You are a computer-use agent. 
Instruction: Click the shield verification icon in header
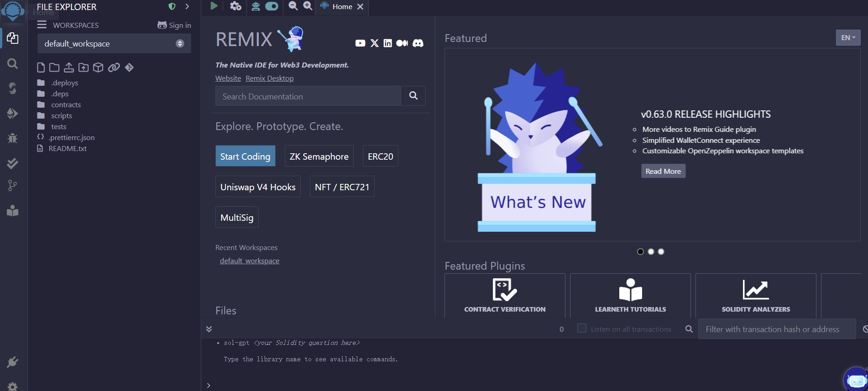pyautogui.click(x=172, y=6)
